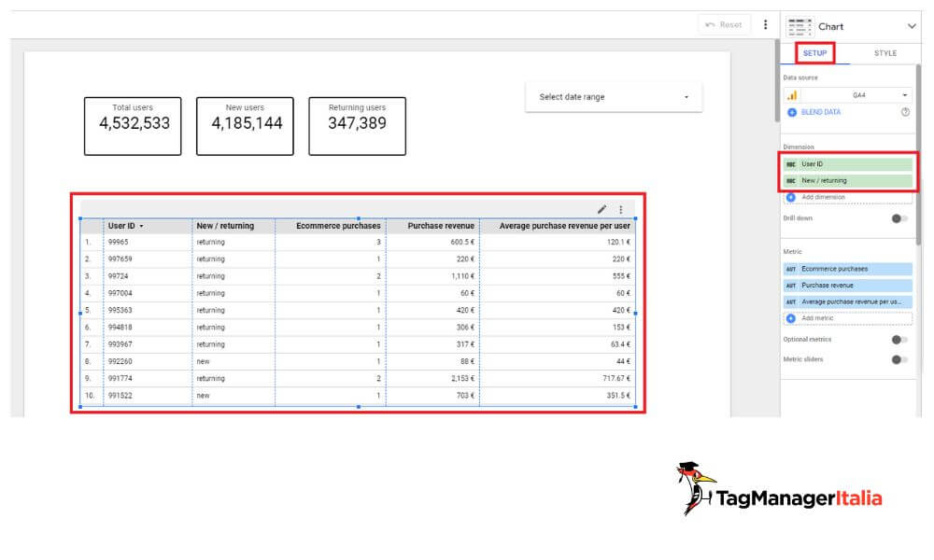Select the Returning users scorecard
934x560 pixels.
point(358,126)
